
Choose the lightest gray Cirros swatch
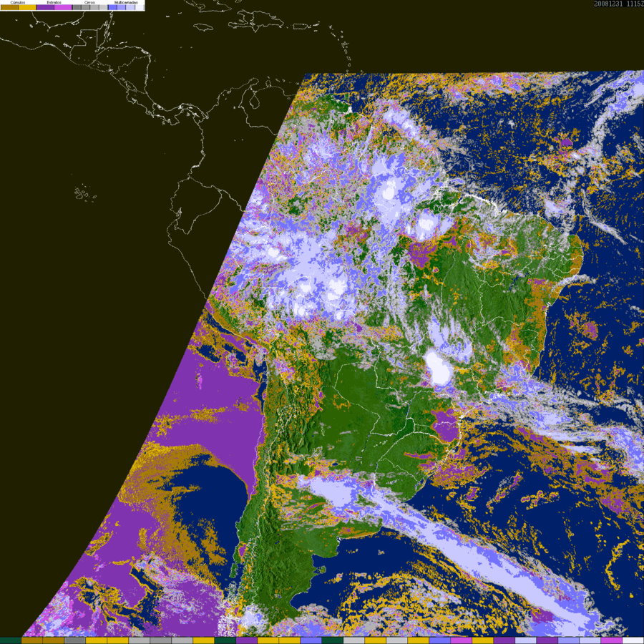coord(103,7)
